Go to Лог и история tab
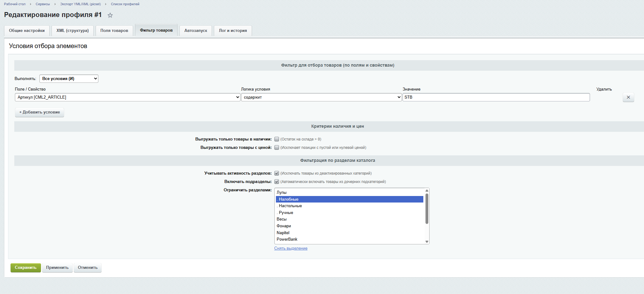 [233, 31]
